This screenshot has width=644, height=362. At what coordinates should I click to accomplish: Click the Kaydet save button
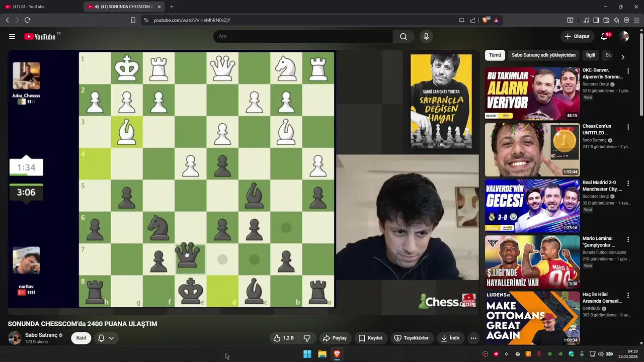pos(370,338)
